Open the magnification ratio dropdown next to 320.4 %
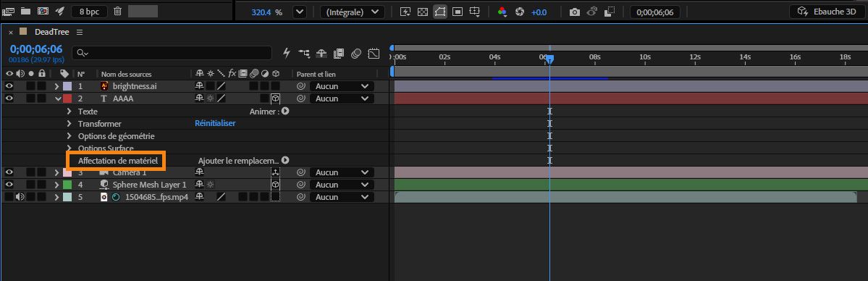868x281 pixels. tap(299, 12)
